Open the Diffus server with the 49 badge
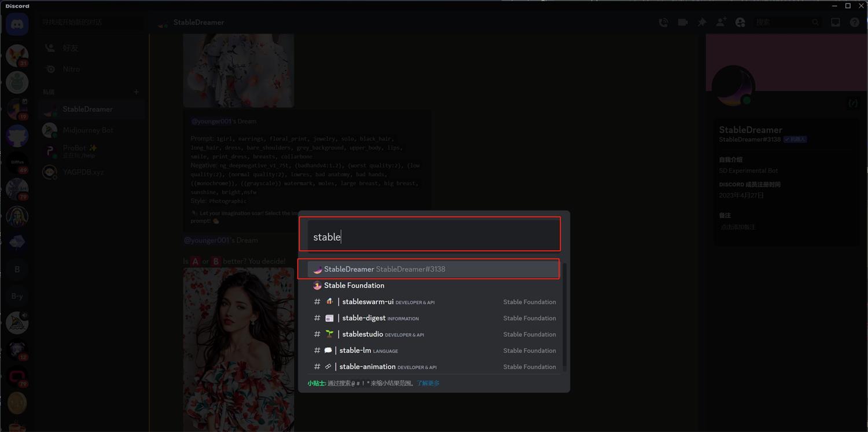This screenshot has width=868, height=432. pos(17,163)
